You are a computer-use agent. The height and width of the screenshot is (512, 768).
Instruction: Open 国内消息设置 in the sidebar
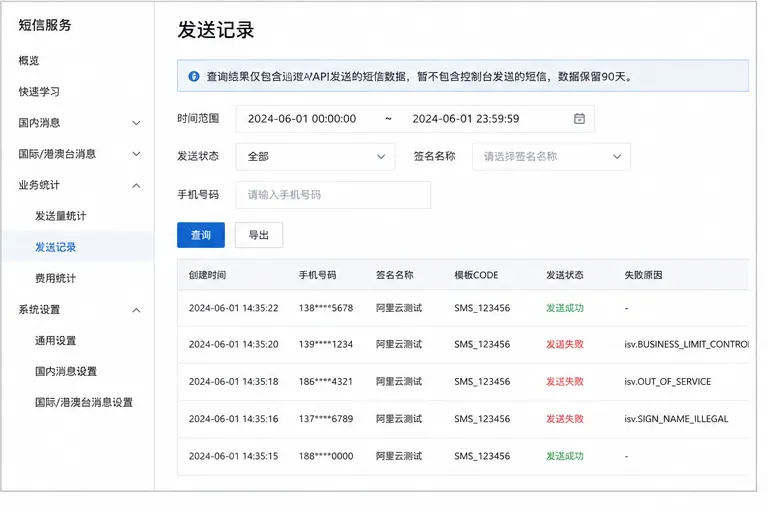66,371
